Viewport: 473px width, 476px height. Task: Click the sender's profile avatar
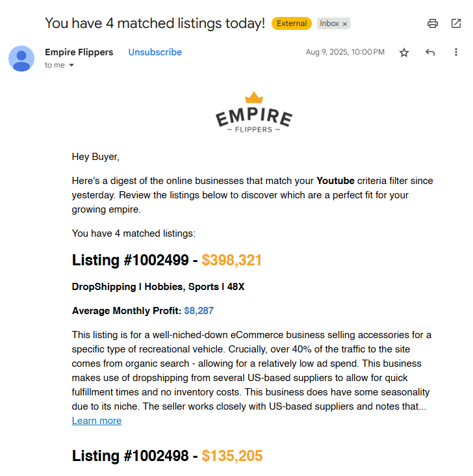21,59
